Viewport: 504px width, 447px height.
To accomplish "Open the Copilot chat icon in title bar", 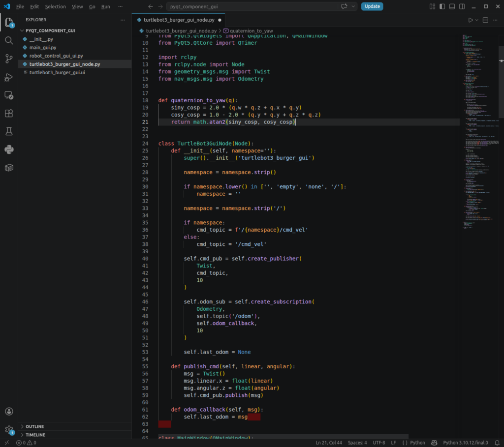I will click(x=344, y=6).
